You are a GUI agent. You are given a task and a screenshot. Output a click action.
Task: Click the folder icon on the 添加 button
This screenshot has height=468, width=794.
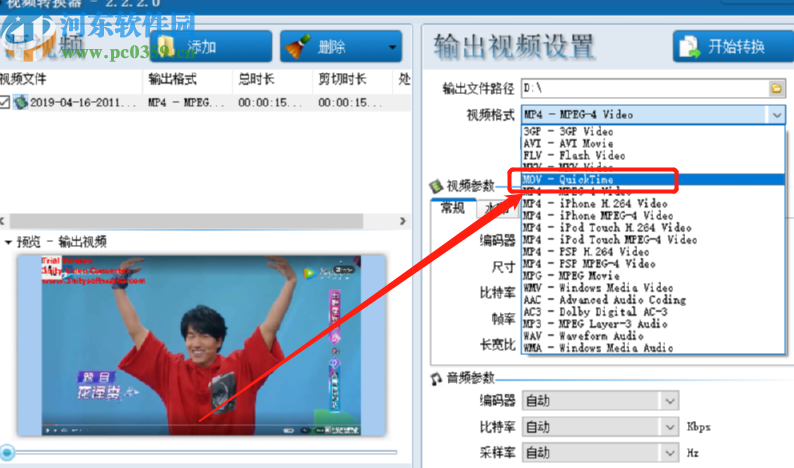(x=167, y=46)
